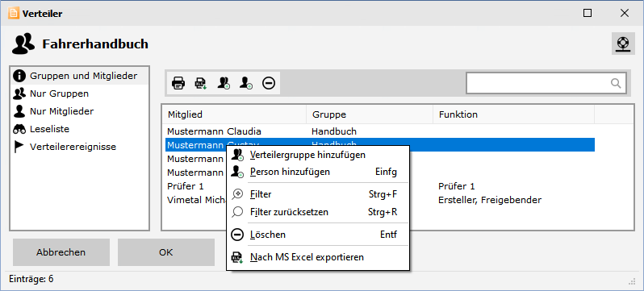Viewport: 644px width, 291px height.
Task: Click the Excel export toolbar icon
Action: point(200,83)
